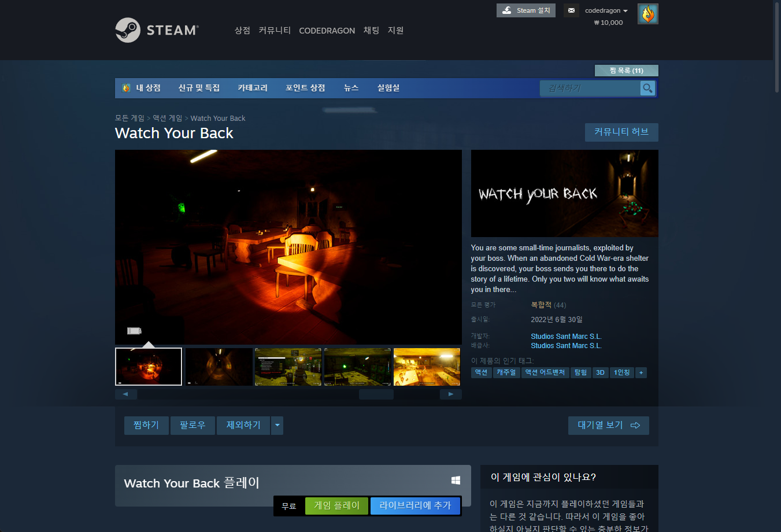Open 커뮤니티 허브 button
781x532 pixels.
tap(621, 132)
